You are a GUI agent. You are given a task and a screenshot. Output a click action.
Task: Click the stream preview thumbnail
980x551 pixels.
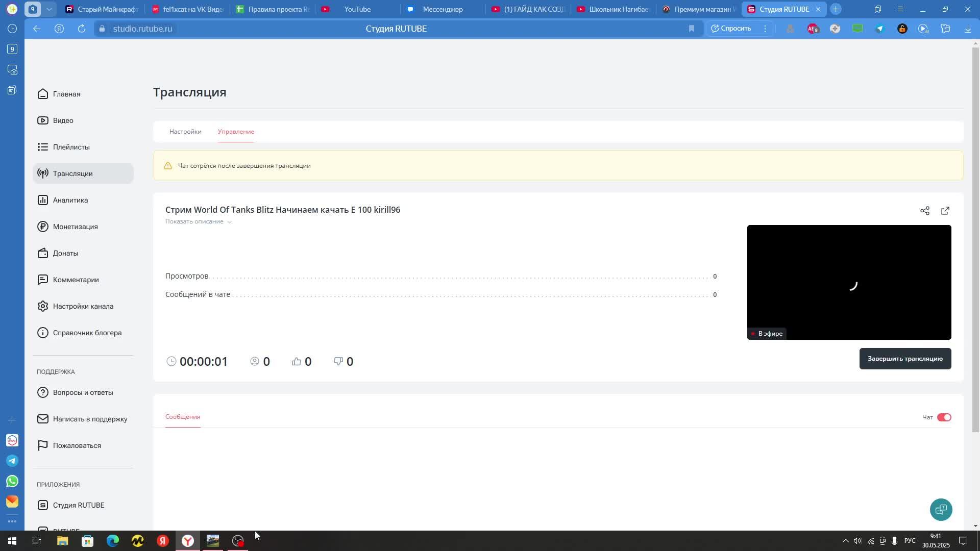[x=849, y=282]
